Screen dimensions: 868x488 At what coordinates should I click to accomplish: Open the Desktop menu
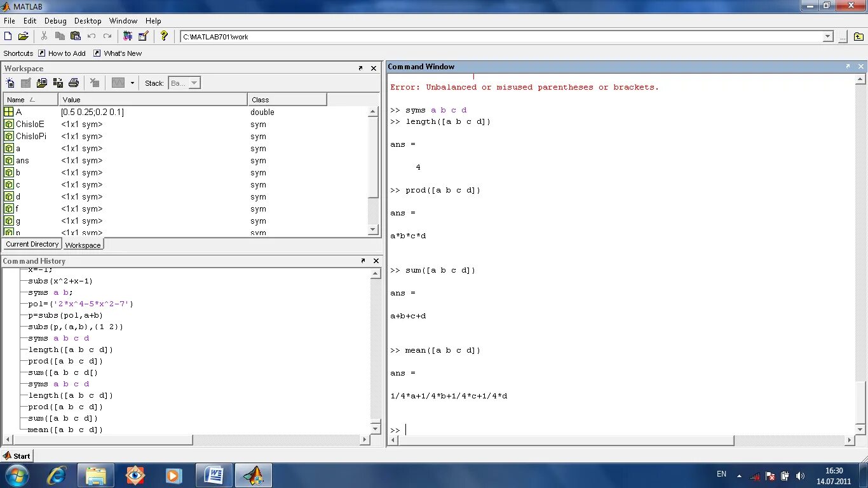pos(88,21)
